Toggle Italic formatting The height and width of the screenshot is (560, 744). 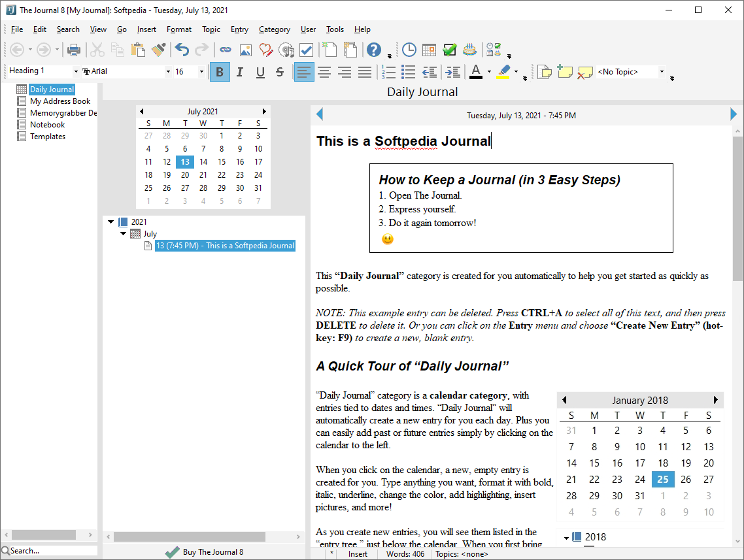point(240,72)
